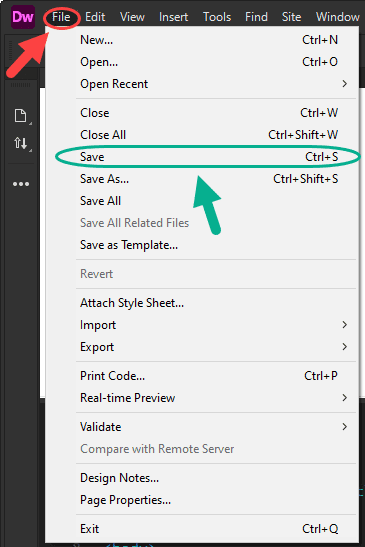Open the three-dots customize toolbar icon

point(21,184)
